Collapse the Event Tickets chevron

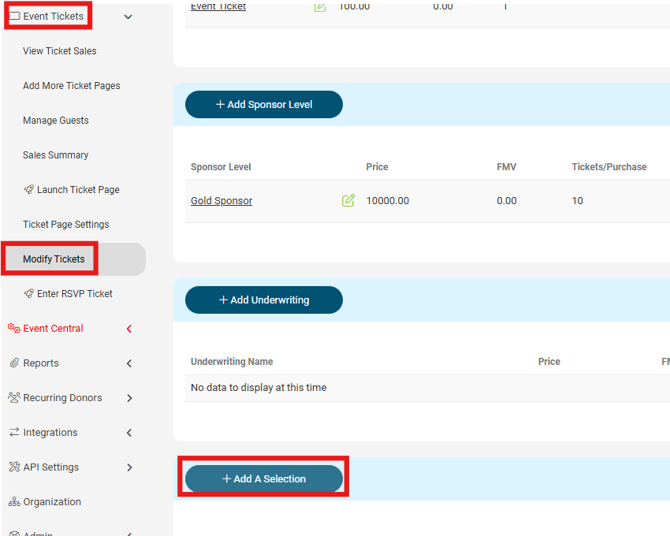[x=128, y=17]
